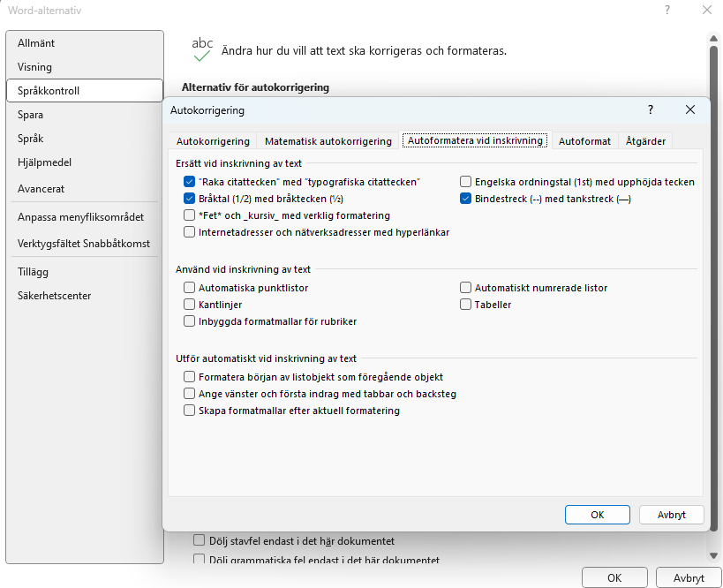Click the scroll down arrow of options pane
Image resolution: width=723 pixels, height=588 pixels.
coord(713,554)
